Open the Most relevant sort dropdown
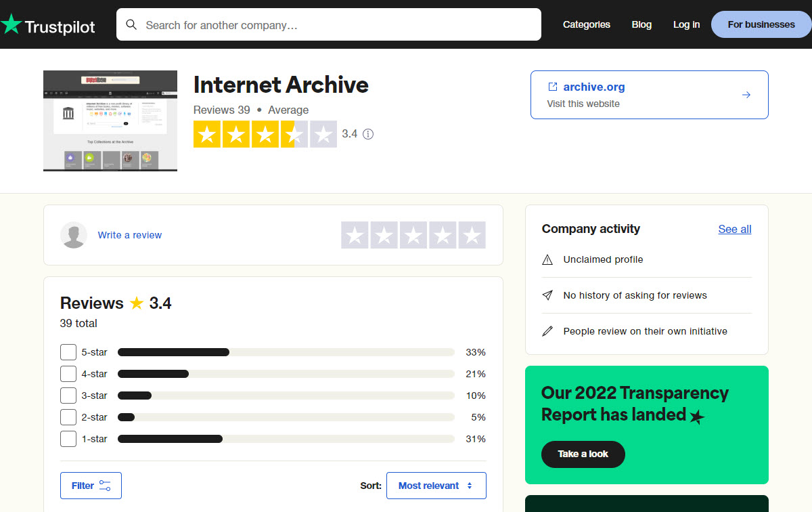812x512 pixels. 436,486
